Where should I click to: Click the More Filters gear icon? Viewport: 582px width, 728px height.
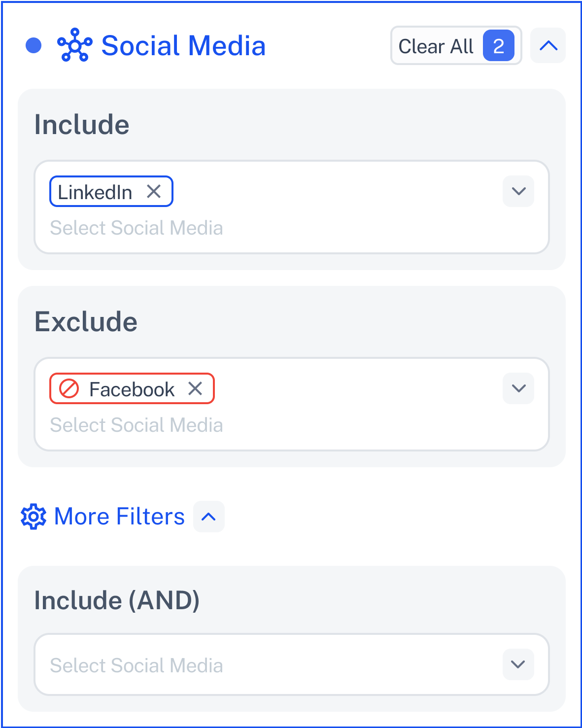point(34,517)
